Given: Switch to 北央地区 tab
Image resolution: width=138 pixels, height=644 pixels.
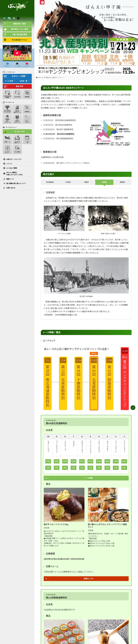Looking at the screenshot, I should pyautogui.click(x=68, y=182).
